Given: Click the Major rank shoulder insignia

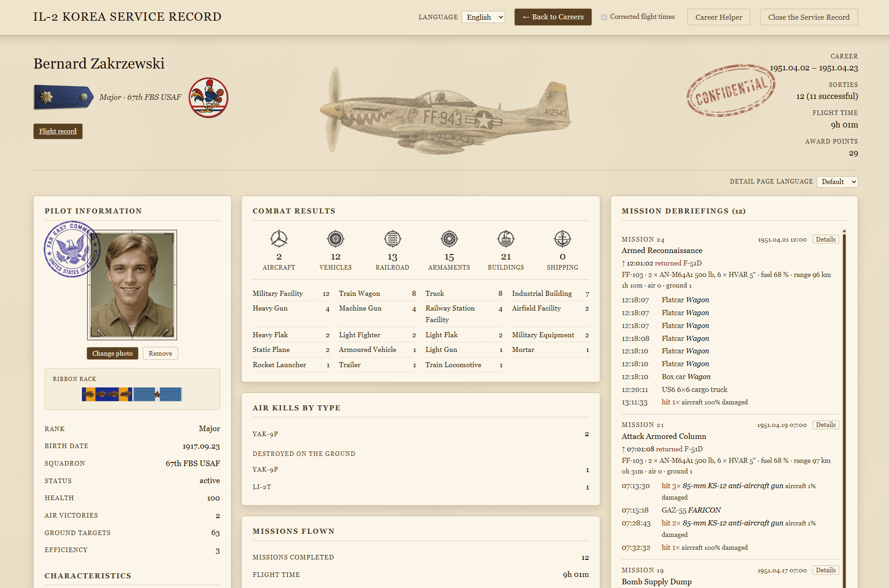Looking at the screenshot, I should click(64, 97).
